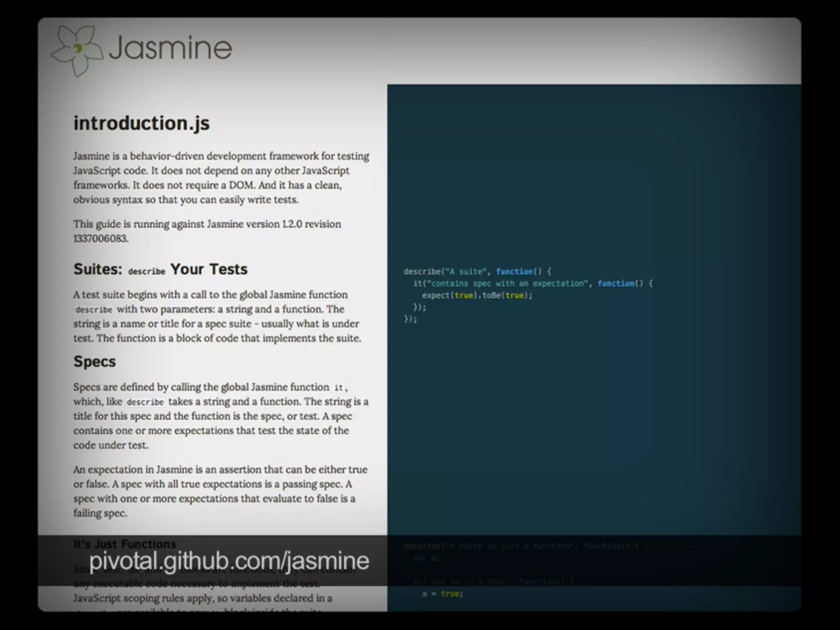Click the Jasmine wordmark text in header
840x630 pixels.
tap(170, 48)
